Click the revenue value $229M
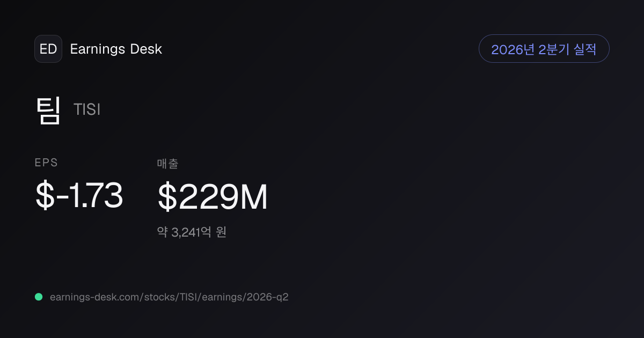Image resolution: width=644 pixels, height=338 pixels. tap(213, 197)
